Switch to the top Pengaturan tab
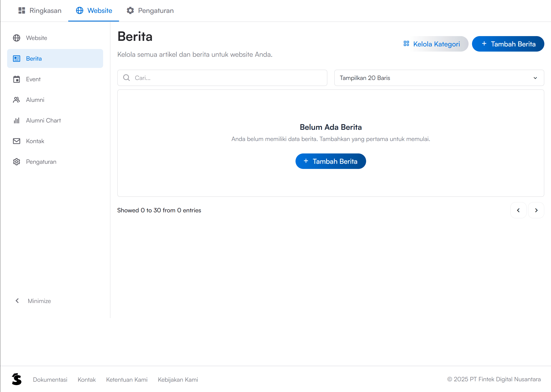This screenshot has height=392, width=551. point(150,11)
